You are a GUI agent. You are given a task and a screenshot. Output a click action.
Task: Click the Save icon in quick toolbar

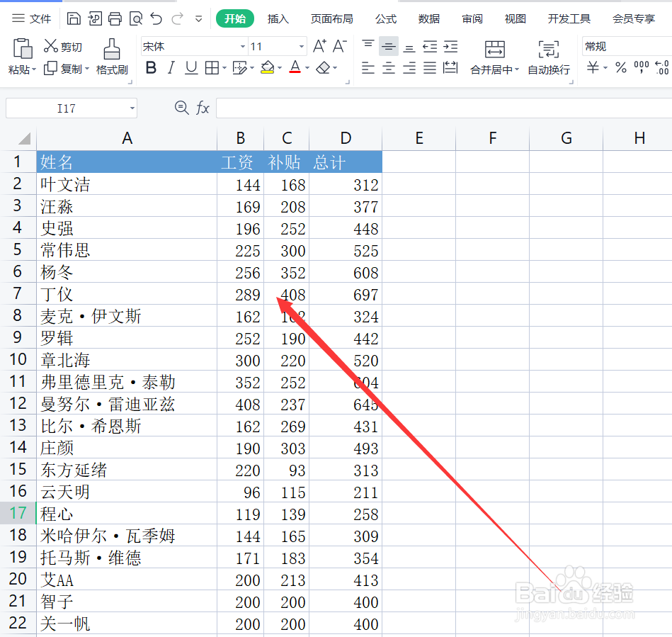(74, 19)
